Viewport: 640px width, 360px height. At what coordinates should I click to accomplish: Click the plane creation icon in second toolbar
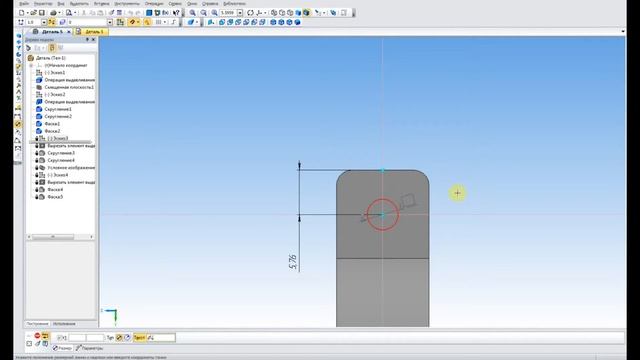[x=211, y=22]
